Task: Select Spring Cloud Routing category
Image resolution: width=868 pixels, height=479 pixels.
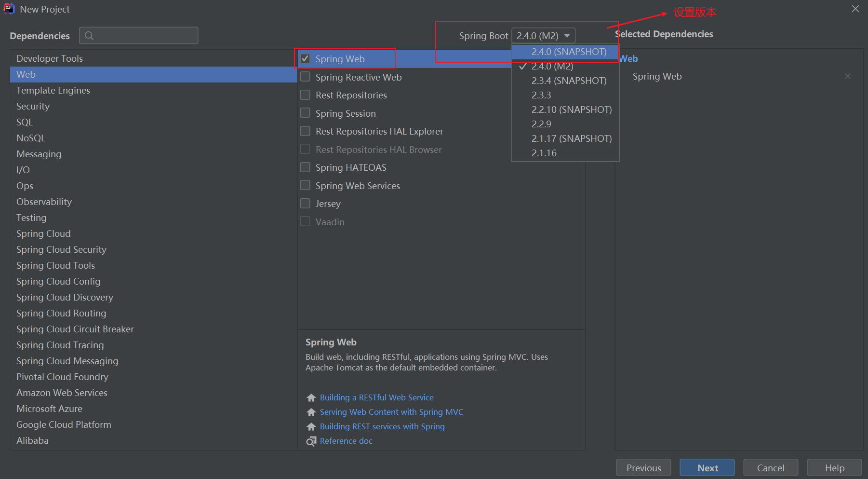Action: [x=153, y=313]
